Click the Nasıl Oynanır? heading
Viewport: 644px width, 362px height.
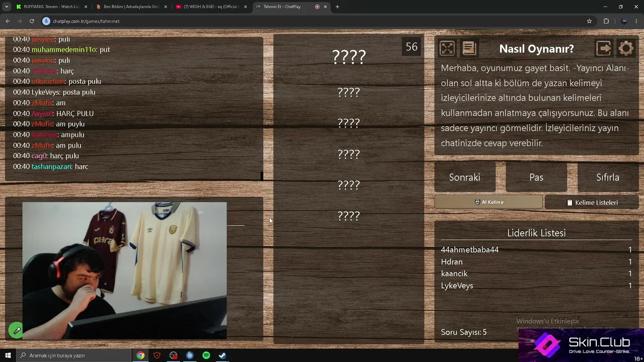536,49
